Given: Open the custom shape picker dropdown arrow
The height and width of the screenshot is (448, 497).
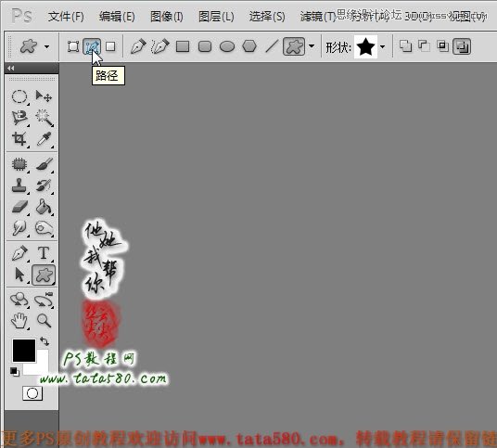Looking at the screenshot, I should pos(383,47).
